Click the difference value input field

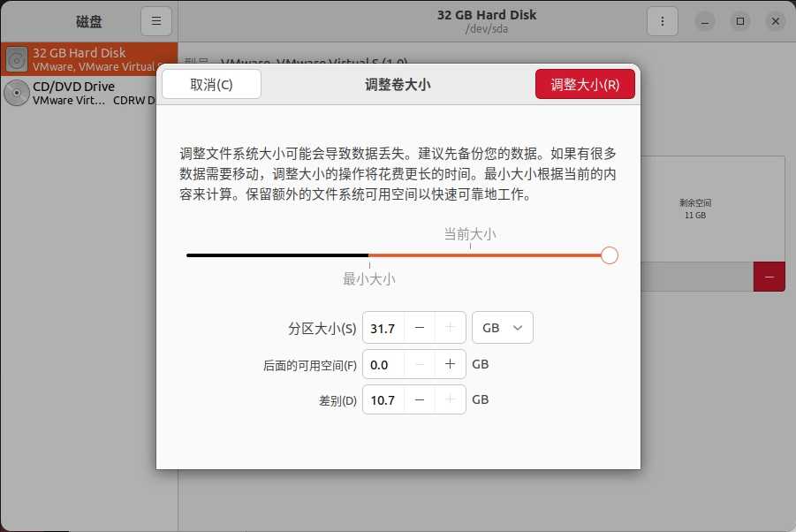pyautogui.click(x=383, y=399)
